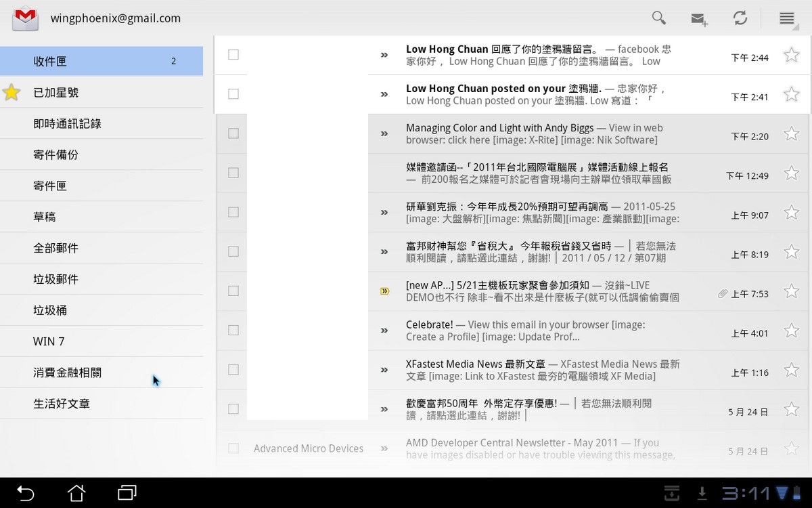Image resolution: width=812 pixels, height=508 pixels.
Task: Check the box for '研華劉克振' email
Action: click(233, 212)
